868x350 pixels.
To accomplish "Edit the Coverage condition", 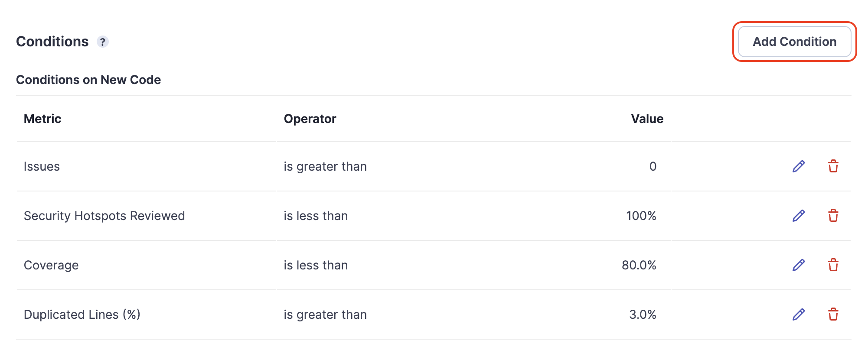I will tap(798, 265).
